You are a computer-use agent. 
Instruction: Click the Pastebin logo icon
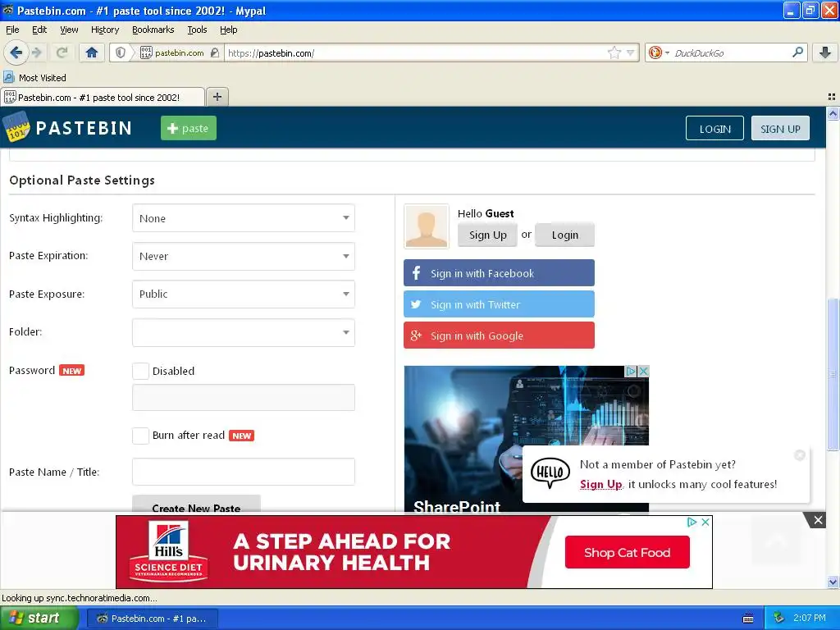[16, 127]
